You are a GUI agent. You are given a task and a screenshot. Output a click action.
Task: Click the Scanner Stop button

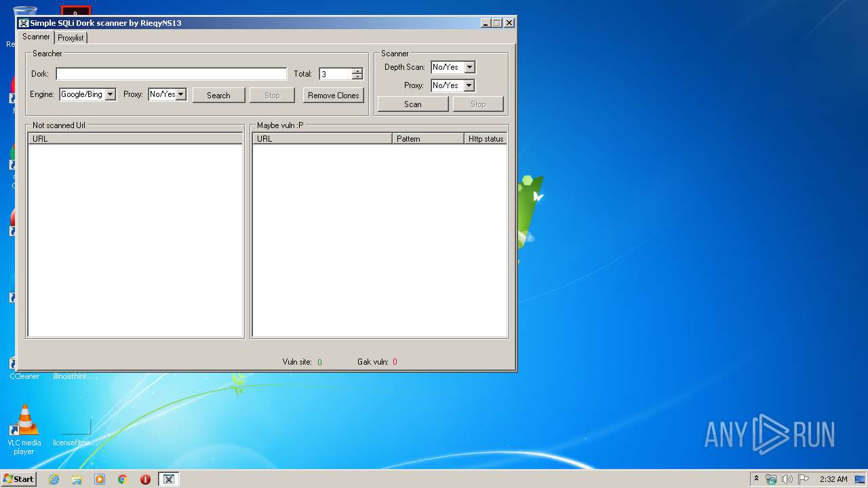(x=478, y=104)
